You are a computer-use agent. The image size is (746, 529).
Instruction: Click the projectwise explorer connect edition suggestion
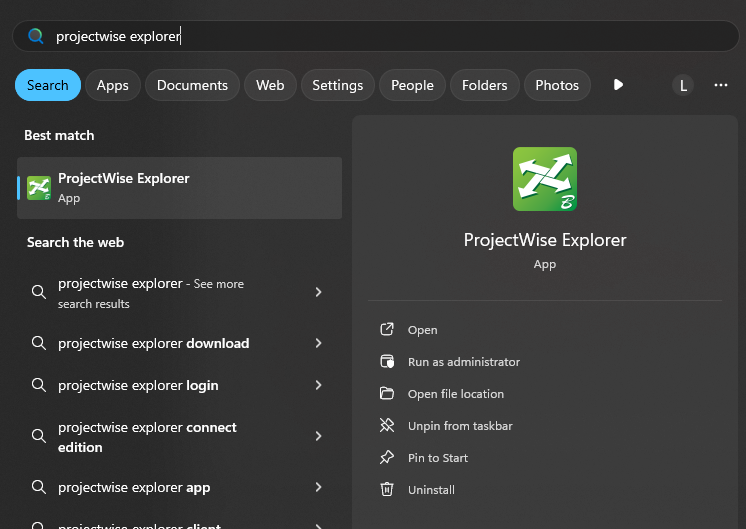(147, 437)
